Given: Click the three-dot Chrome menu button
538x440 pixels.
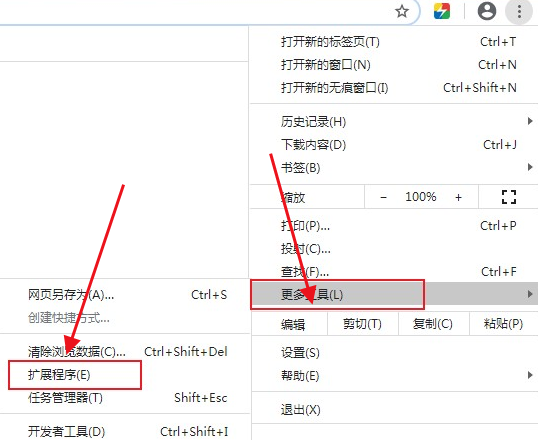Looking at the screenshot, I should (519, 11).
